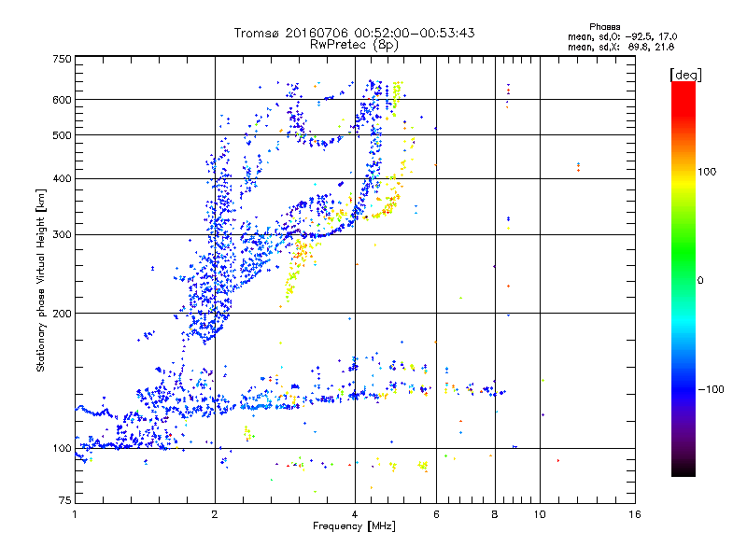
Task: Select the mean, sd,X: 89.8, 21.8 line
Action: pyautogui.click(x=621, y=47)
